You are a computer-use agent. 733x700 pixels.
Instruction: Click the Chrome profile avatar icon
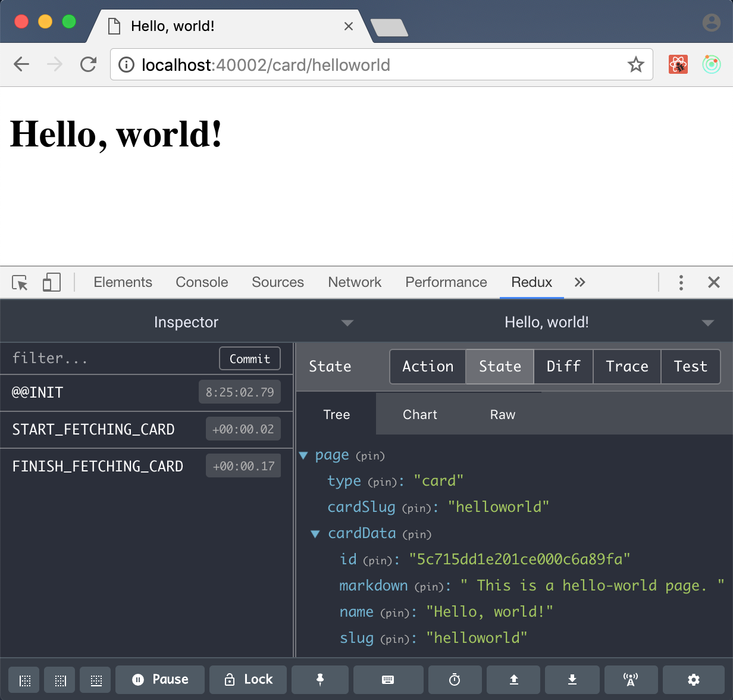[x=712, y=23]
